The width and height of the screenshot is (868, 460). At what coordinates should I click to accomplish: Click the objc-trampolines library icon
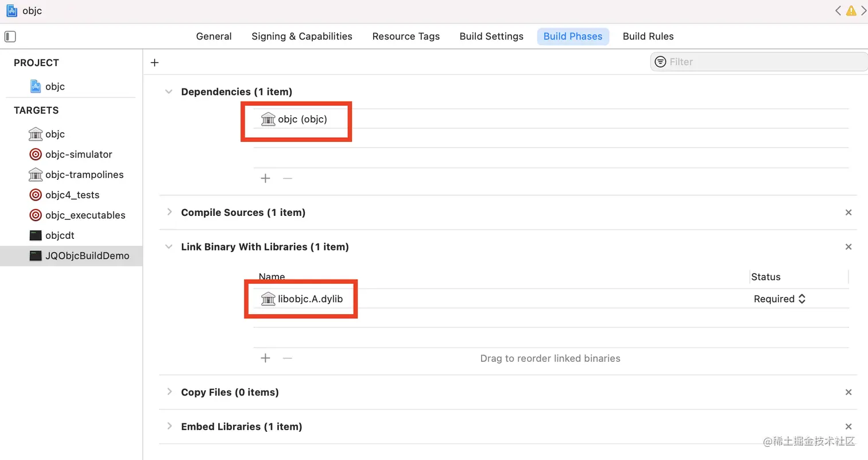pos(36,174)
